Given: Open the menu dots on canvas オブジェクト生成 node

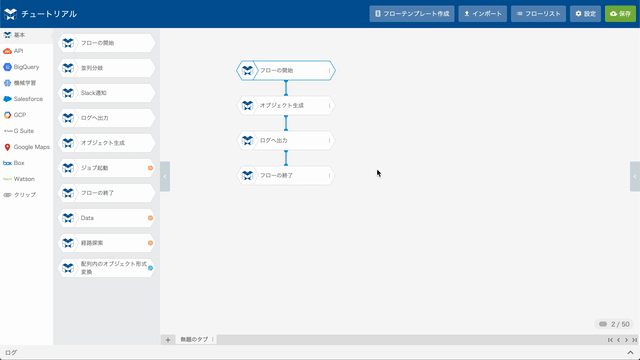Looking at the screenshot, I should tap(329, 105).
